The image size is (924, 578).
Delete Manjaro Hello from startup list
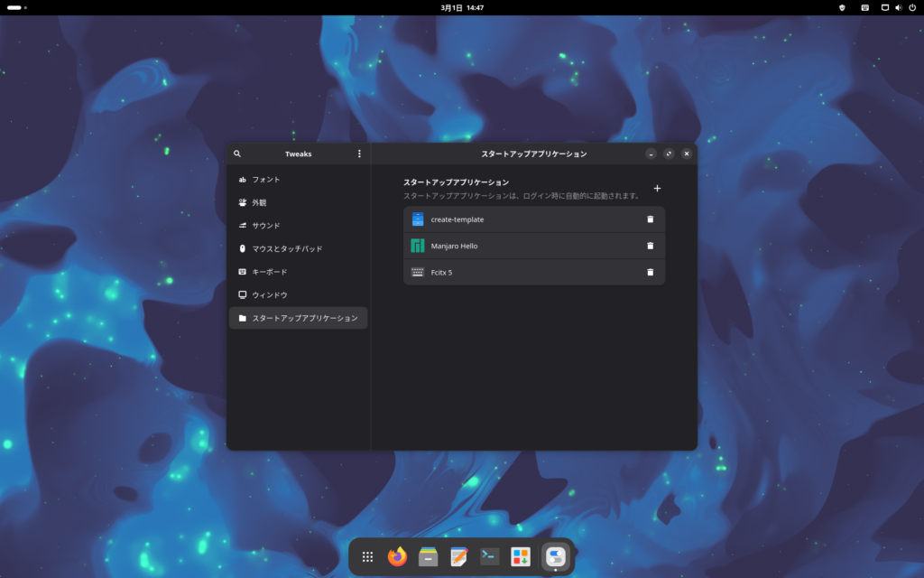click(650, 246)
